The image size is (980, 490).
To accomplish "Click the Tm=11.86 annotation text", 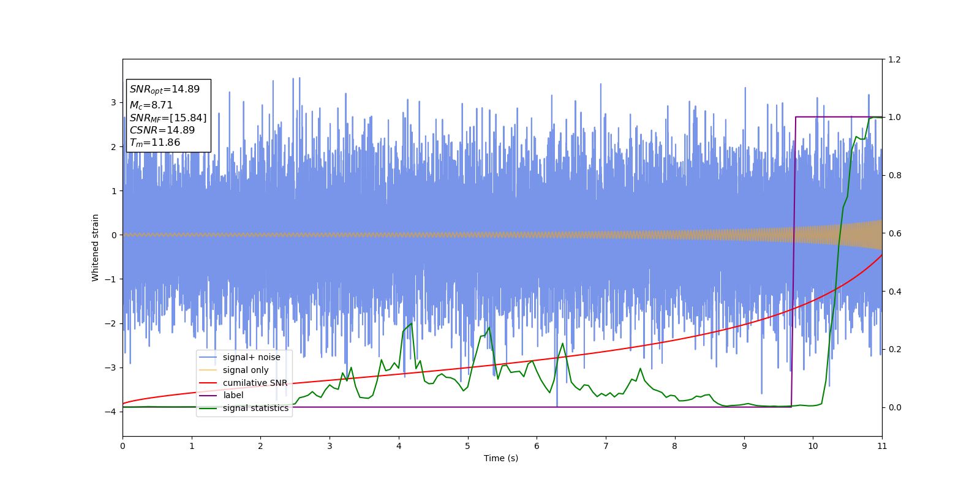I will (x=155, y=143).
